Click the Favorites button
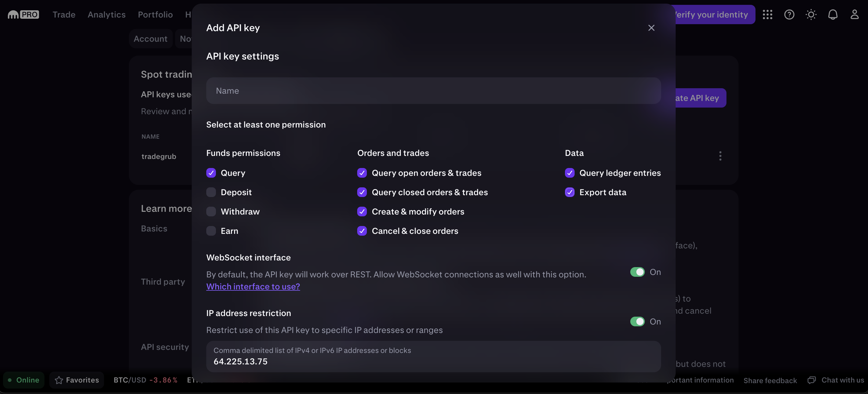Viewport: 868px width, 394px height. [77, 380]
